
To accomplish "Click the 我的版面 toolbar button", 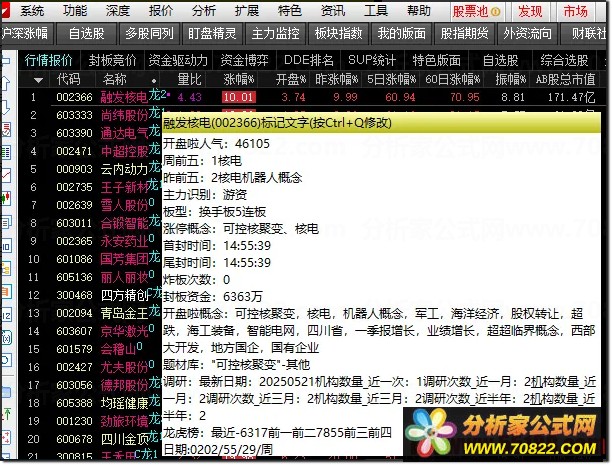I will [401, 34].
